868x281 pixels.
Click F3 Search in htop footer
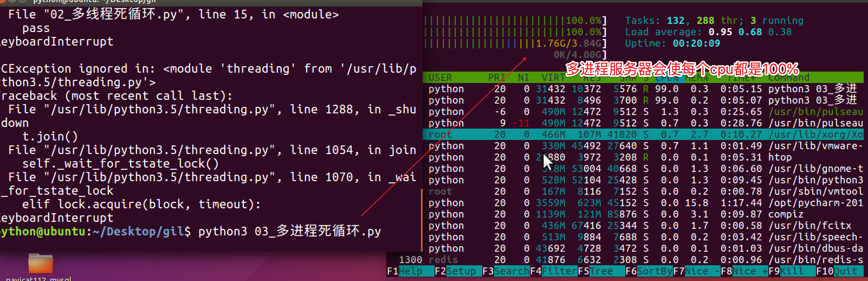506,271
